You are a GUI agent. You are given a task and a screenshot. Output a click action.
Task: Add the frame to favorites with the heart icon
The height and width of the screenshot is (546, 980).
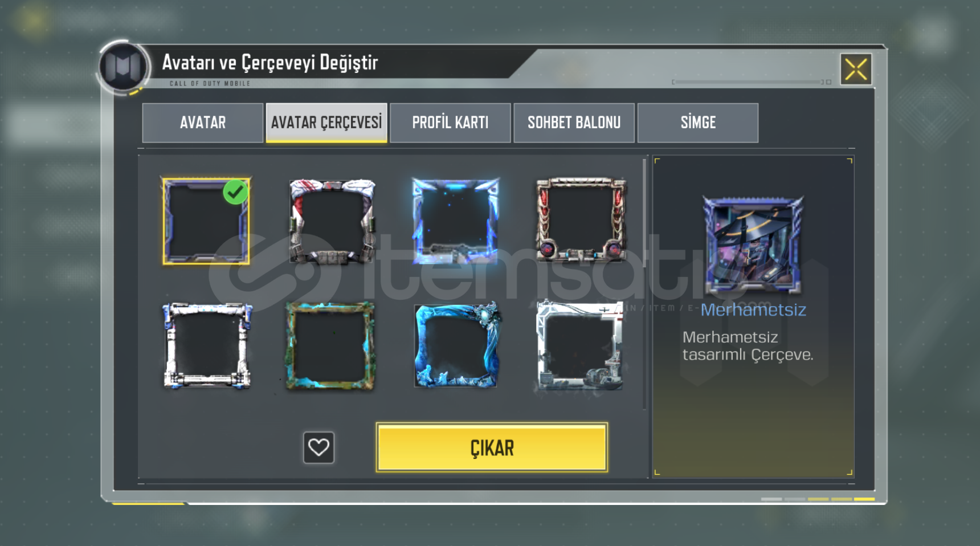(x=318, y=447)
